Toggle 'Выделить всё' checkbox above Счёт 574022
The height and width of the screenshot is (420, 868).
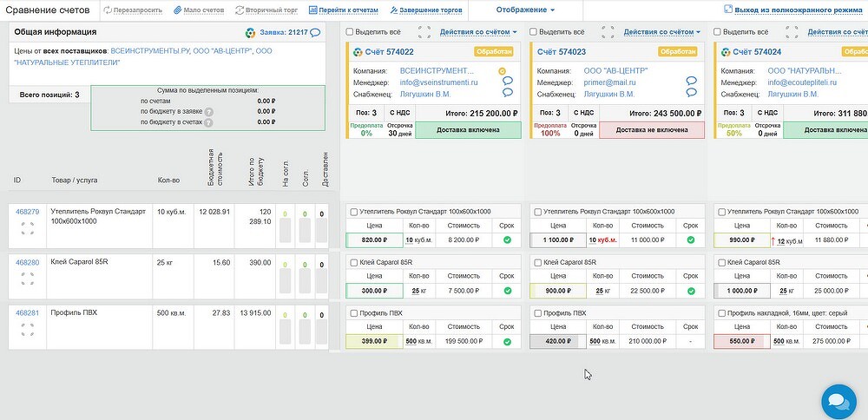coord(350,32)
